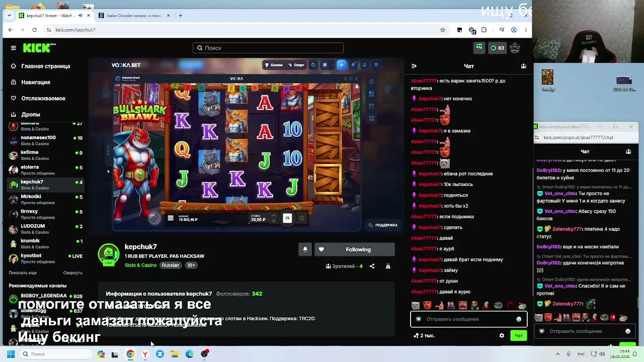Open tirrrexy channel in sidebar
Screen dimensions: 644x362
(x=45, y=214)
